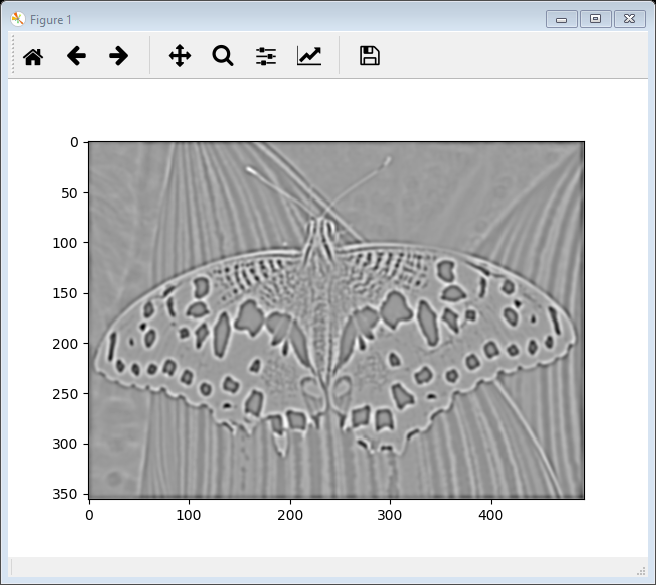Go back to the previous view
The image size is (656, 585).
(76, 56)
